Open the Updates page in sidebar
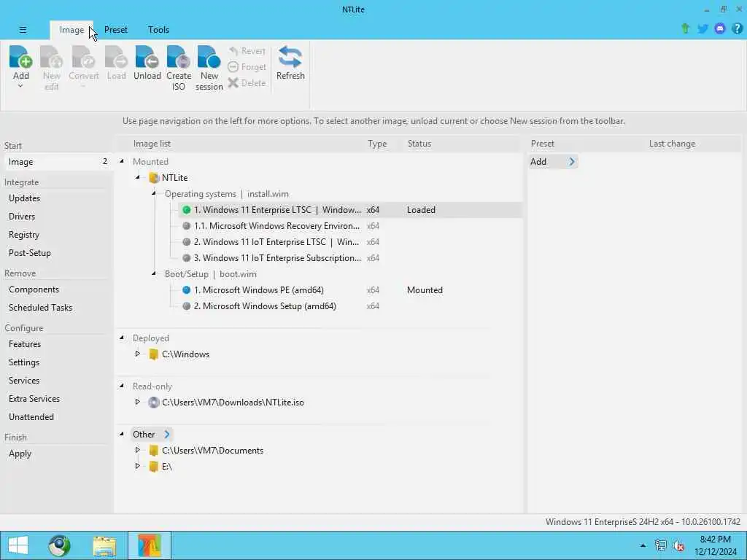 click(x=24, y=198)
